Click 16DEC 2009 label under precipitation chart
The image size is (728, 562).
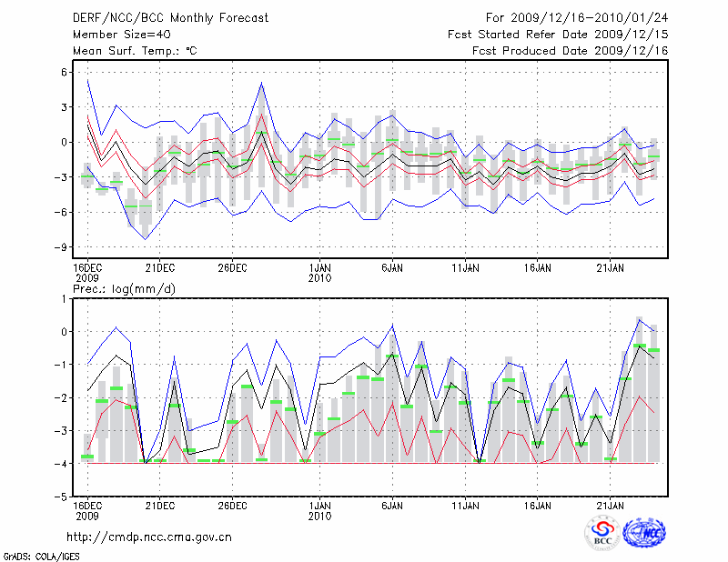click(x=87, y=509)
